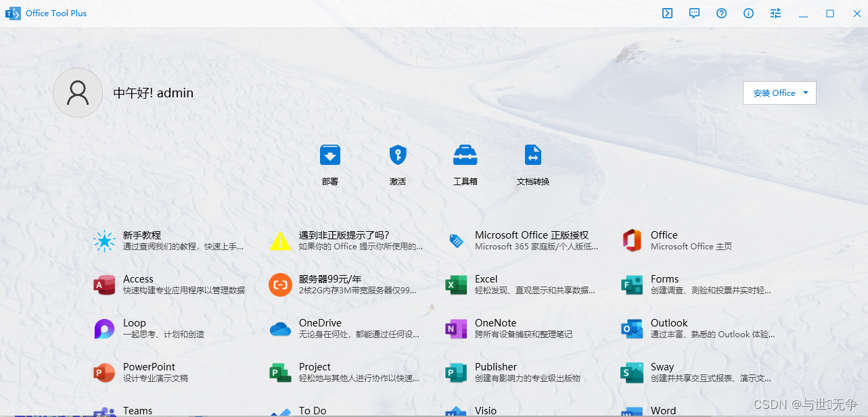This screenshot has width=868, height=417.
Task: Click the Sway title text
Action: pyautogui.click(x=662, y=367)
